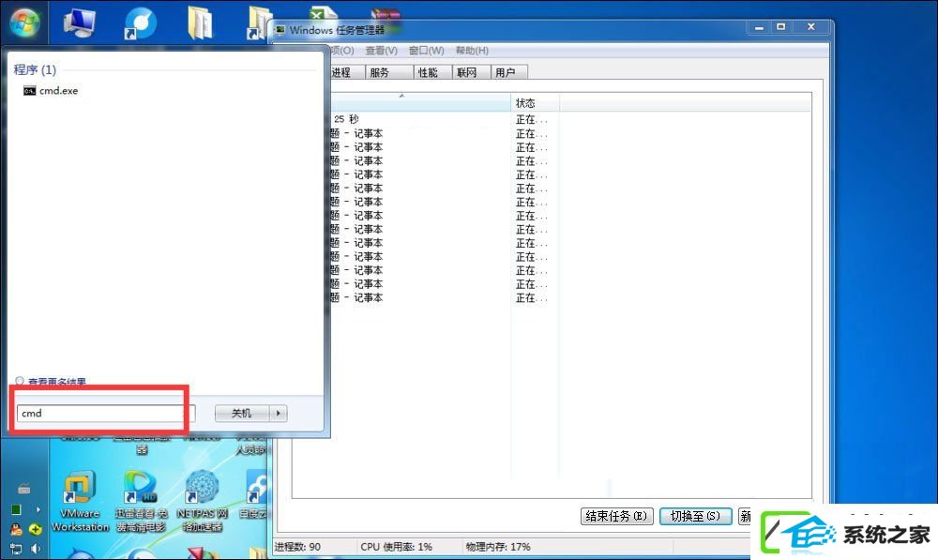Minimize the Task Manager window
This screenshot has height=560, width=938.
point(759,27)
